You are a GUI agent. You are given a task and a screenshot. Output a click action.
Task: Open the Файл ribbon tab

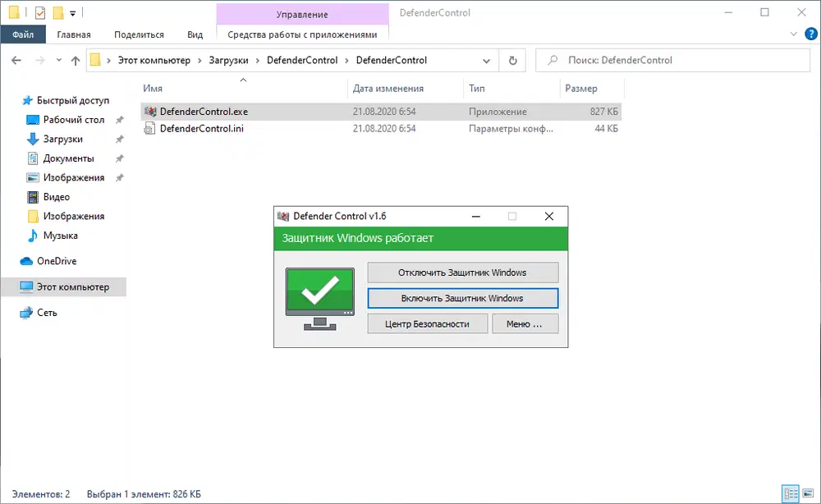pyautogui.click(x=23, y=34)
